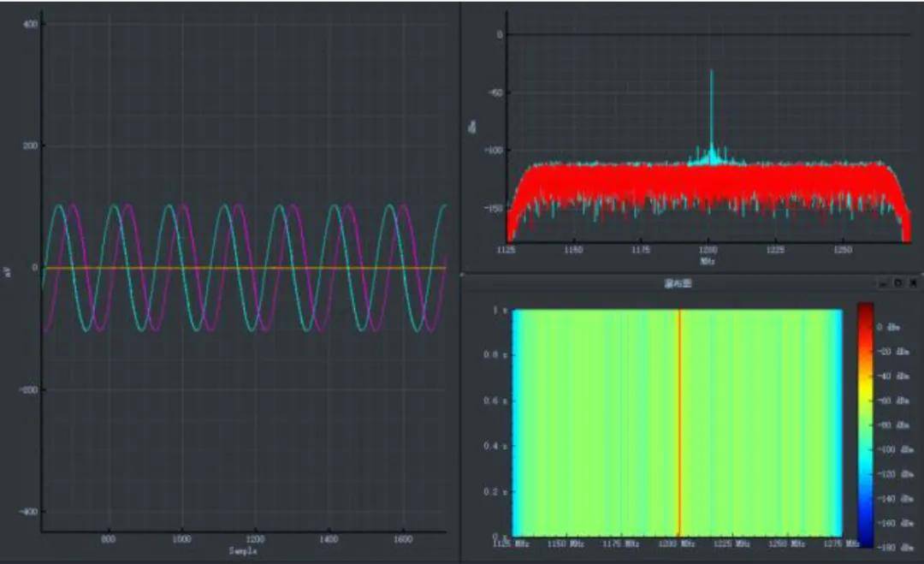The image size is (924, 564).
Task: Click the red vertical line in waterfall
Action: point(679,419)
